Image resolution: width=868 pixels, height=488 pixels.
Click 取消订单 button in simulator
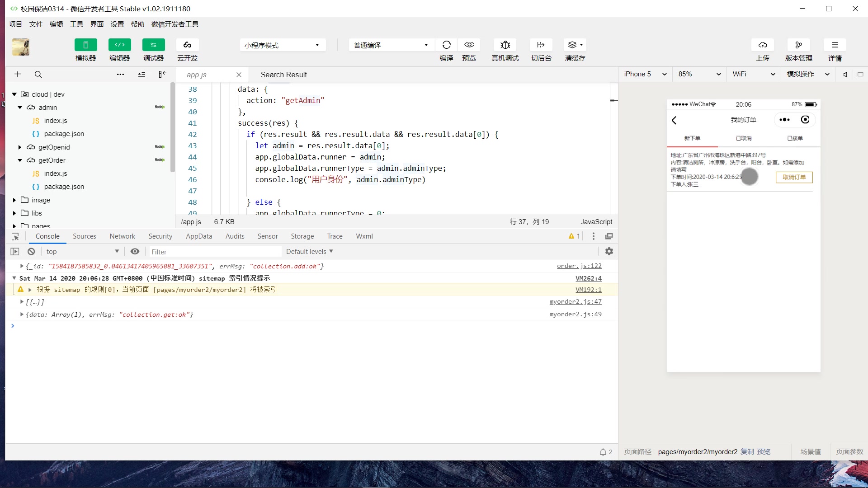tap(794, 177)
